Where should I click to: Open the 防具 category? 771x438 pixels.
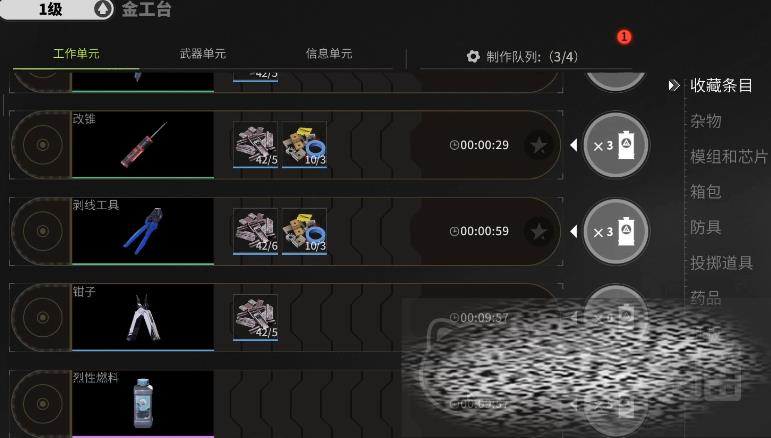click(x=706, y=227)
